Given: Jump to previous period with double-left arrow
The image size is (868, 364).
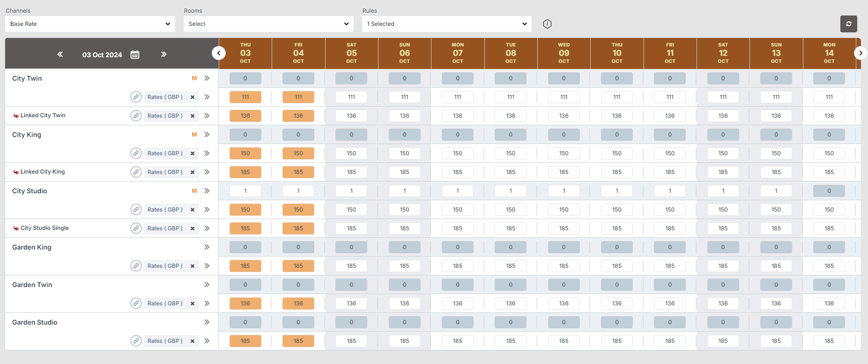Looking at the screenshot, I should 60,54.
